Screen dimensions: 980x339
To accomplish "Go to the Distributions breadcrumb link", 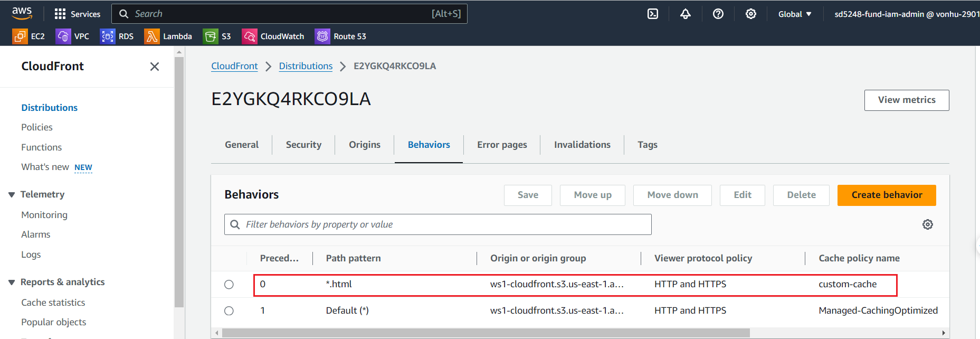I will (306, 66).
